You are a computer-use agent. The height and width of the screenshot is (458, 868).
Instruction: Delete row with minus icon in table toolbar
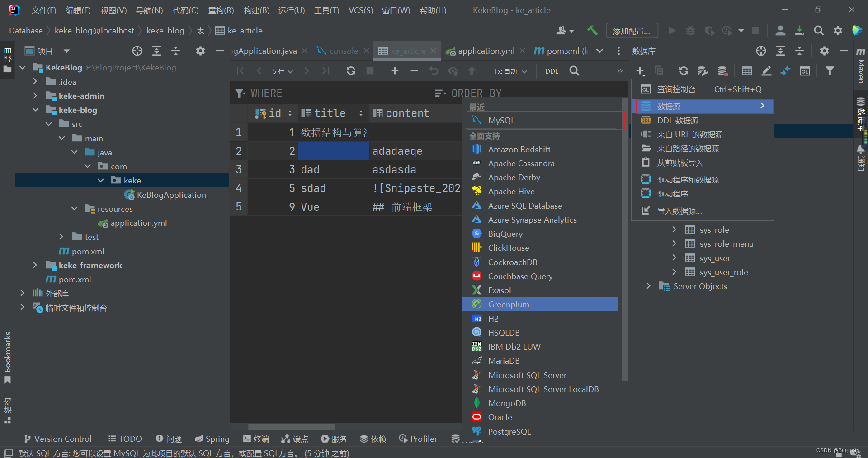[x=414, y=71]
